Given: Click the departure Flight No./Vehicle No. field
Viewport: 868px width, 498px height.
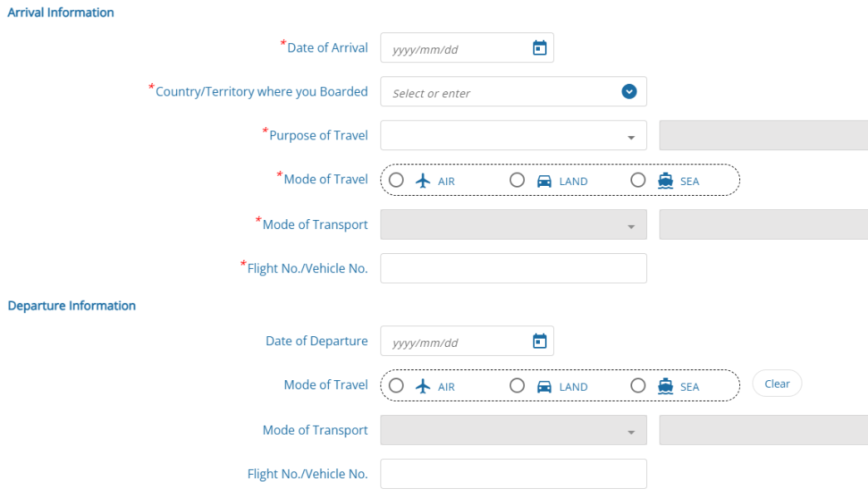Looking at the screenshot, I should pos(513,474).
